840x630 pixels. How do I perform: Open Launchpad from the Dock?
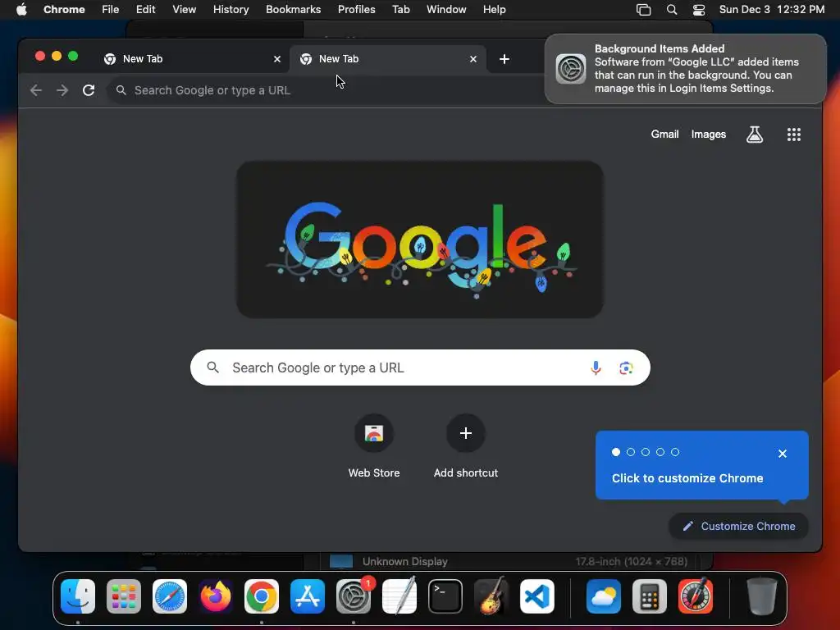click(x=124, y=596)
